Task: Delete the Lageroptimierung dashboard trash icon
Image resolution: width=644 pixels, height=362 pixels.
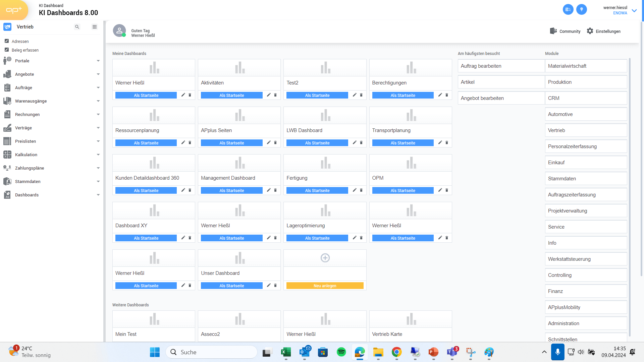Action: [x=361, y=238]
